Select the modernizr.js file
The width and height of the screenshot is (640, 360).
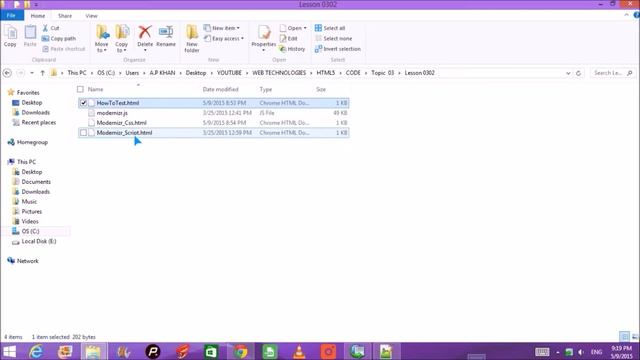[x=112, y=113]
